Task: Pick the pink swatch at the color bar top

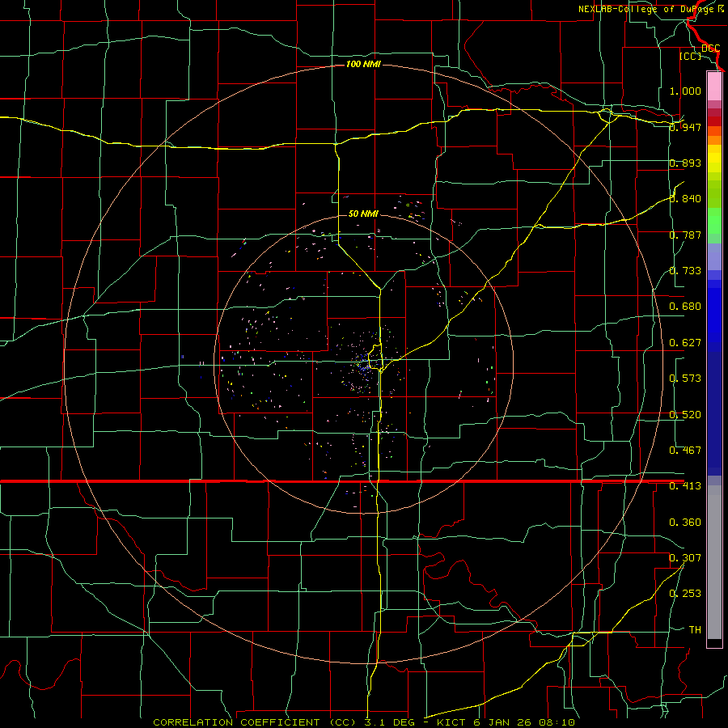Action: (x=714, y=87)
